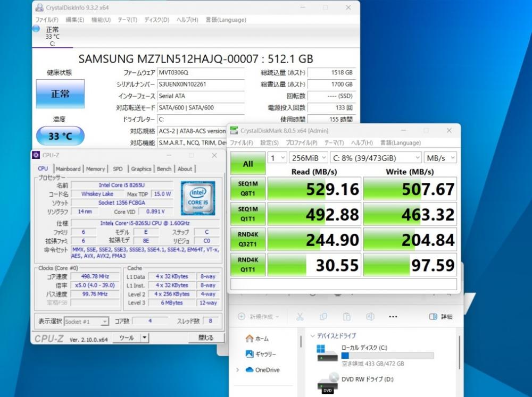Click the Details pane icon labeled 詳細

click(433, 317)
